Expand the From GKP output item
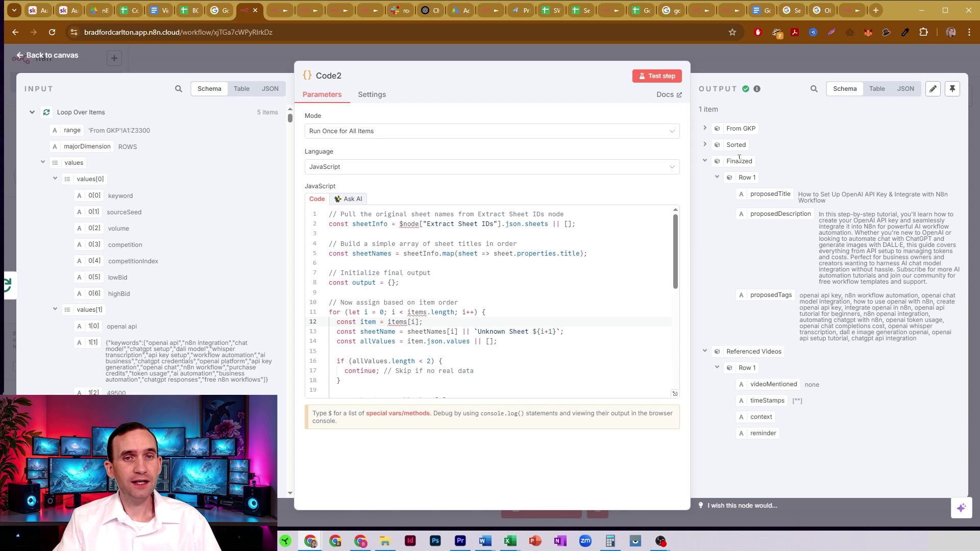980x551 pixels. point(705,128)
